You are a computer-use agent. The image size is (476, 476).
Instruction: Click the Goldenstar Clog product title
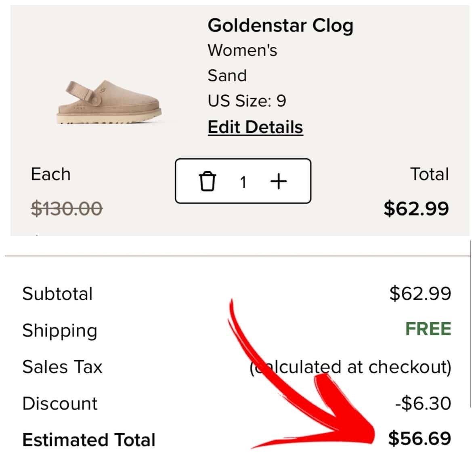[x=281, y=25]
